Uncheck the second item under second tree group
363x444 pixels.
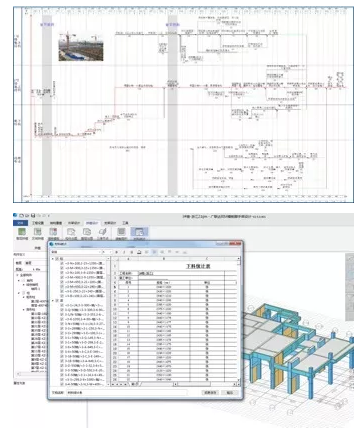point(62,310)
